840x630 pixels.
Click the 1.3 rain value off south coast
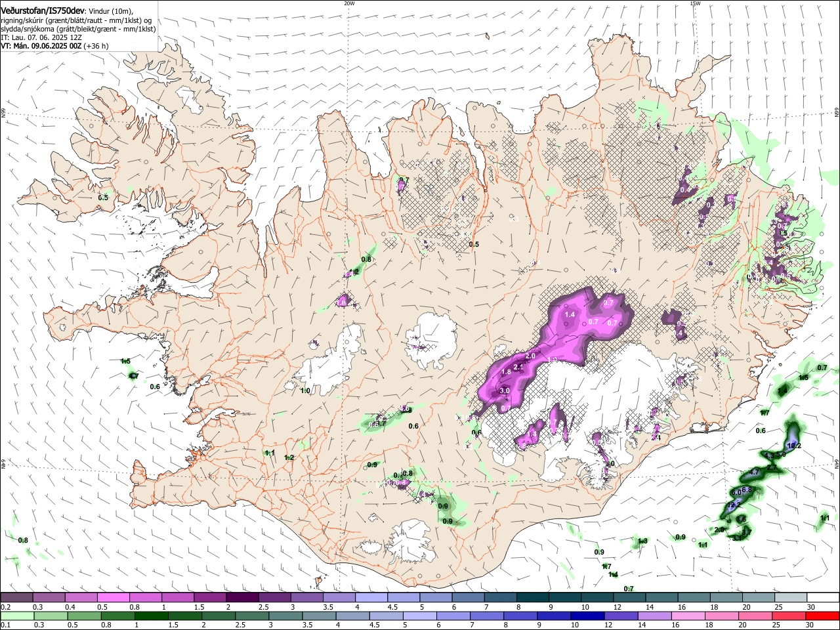[642, 541]
